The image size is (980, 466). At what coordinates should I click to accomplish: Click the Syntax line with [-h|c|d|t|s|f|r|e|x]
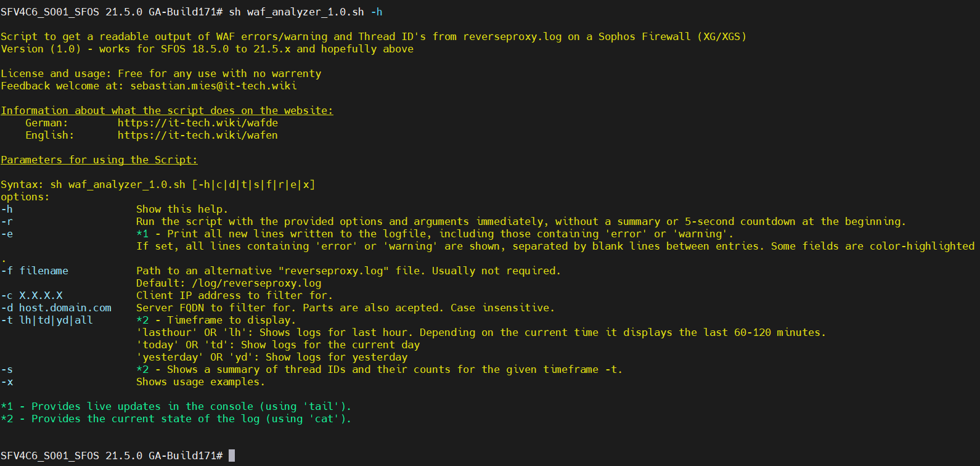(158, 184)
